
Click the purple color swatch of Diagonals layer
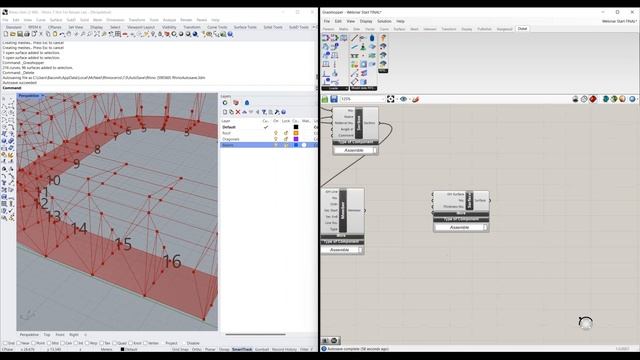296,139
